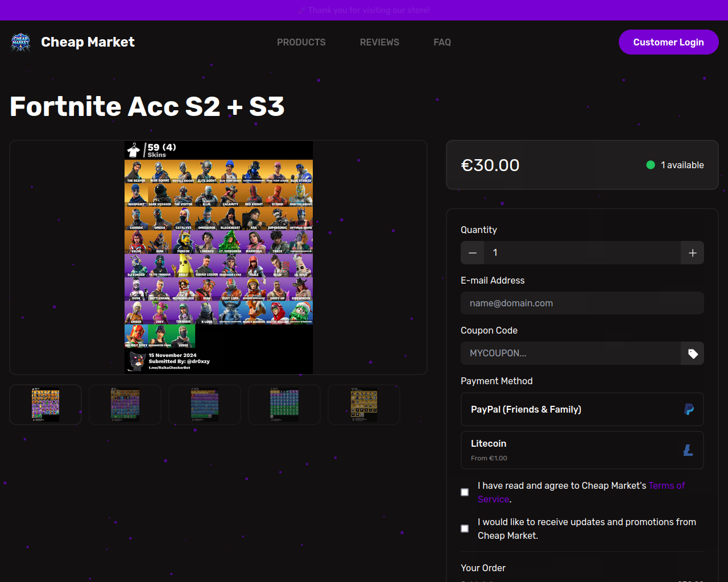Open the main skins preview image

(218, 257)
